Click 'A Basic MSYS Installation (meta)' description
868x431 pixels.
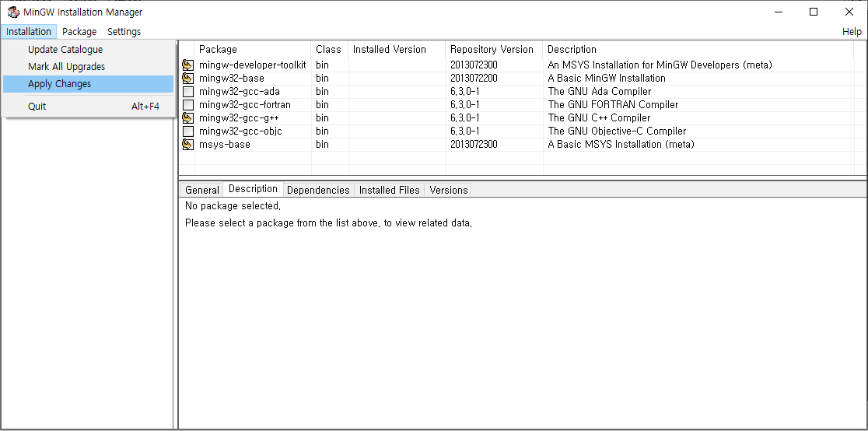click(x=621, y=145)
